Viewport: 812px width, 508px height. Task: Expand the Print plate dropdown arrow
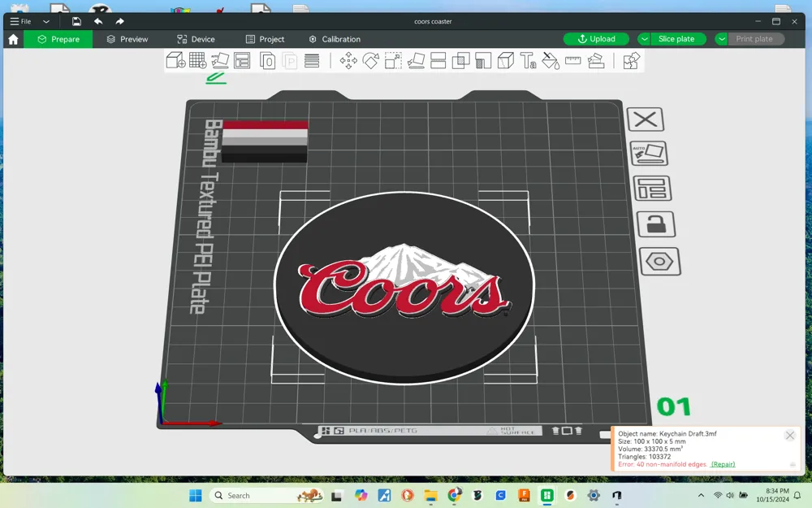721,39
